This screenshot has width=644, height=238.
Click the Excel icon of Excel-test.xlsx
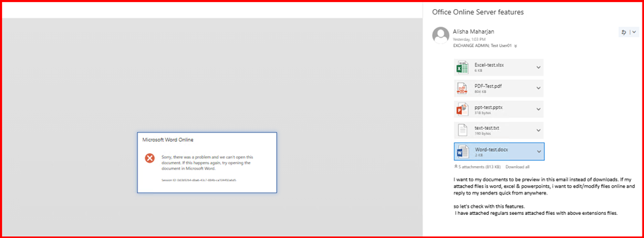click(x=462, y=68)
